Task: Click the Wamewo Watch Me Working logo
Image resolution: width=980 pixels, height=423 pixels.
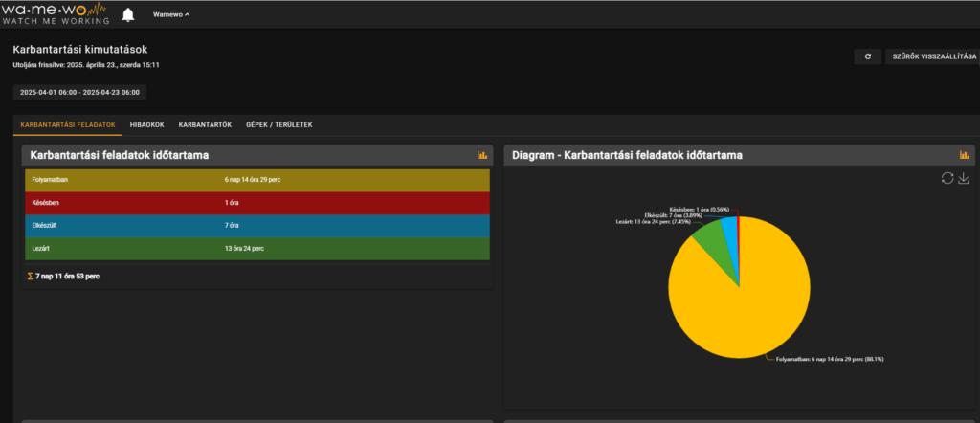Action: pyautogui.click(x=55, y=13)
